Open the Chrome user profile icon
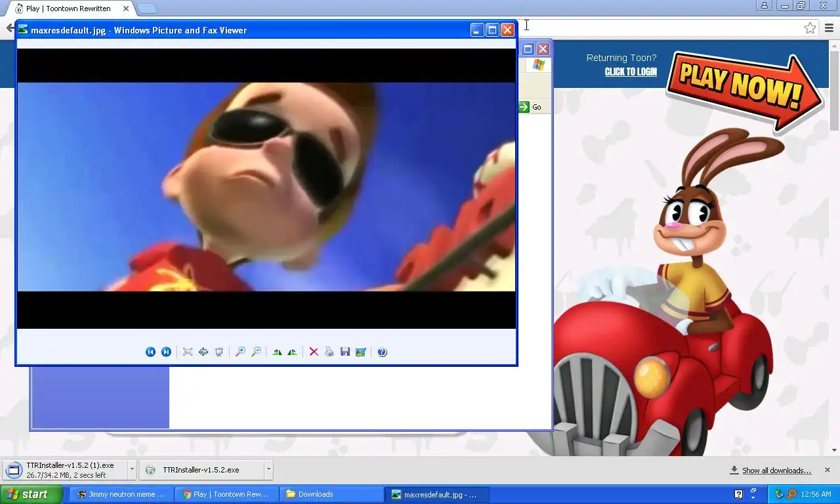 pyautogui.click(x=765, y=5)
